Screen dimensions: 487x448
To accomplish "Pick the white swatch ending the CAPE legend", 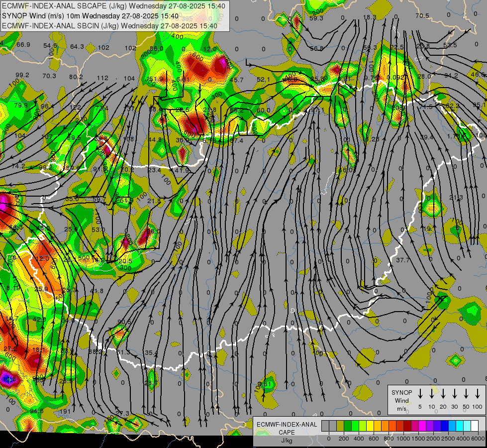I will point(475,426).
